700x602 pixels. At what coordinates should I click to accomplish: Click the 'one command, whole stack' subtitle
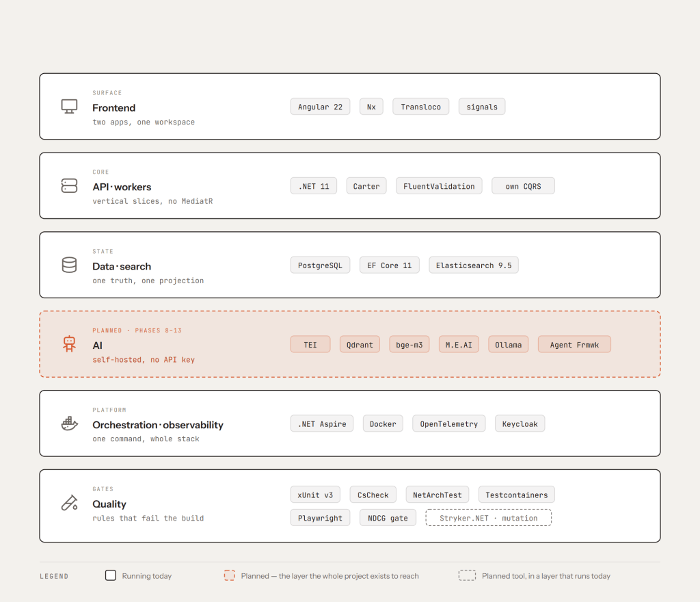pyautogui.click(x=146, y=439)
